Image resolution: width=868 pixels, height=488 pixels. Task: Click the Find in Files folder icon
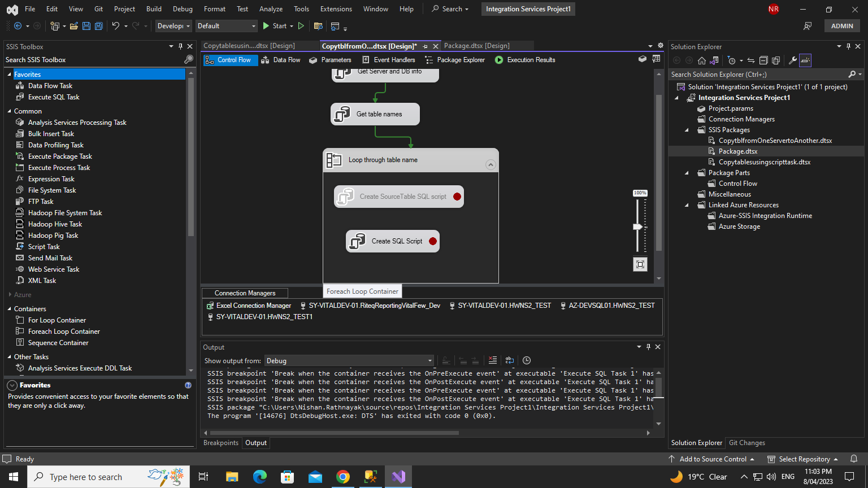[318, 26]
